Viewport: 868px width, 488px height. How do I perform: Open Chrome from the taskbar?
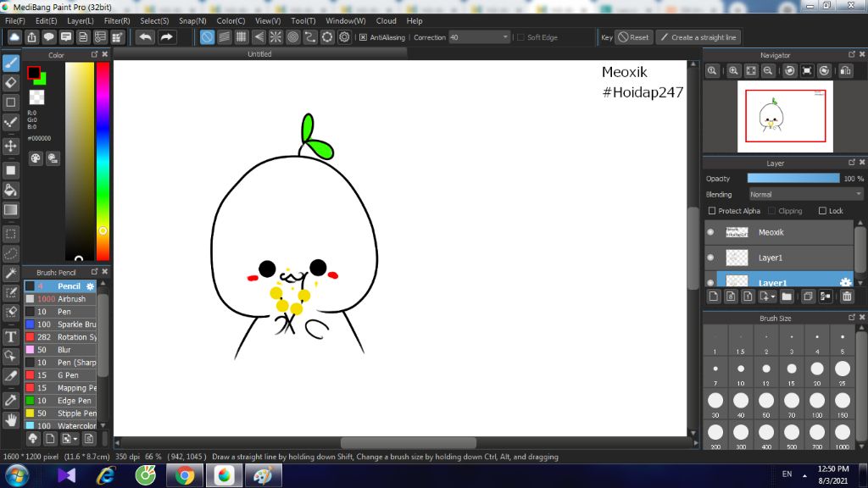point(185,475)
